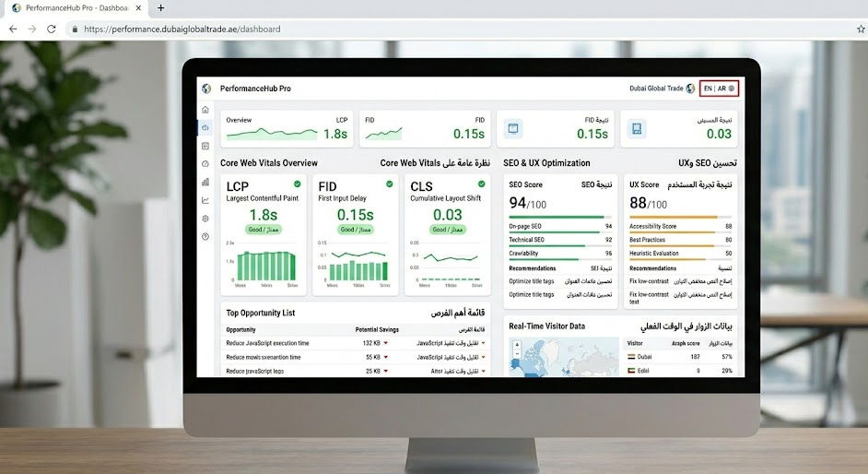This screenshot has width=868, height=474.
Task: Click the Opportunity column header
Action: [240, 329]
